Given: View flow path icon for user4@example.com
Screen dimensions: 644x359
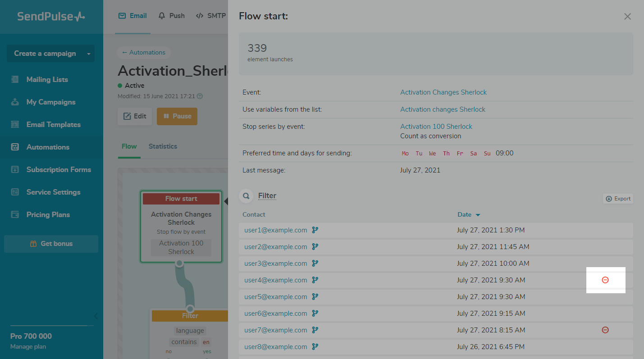Looking at the screenshot, I should tap(315, 280).
